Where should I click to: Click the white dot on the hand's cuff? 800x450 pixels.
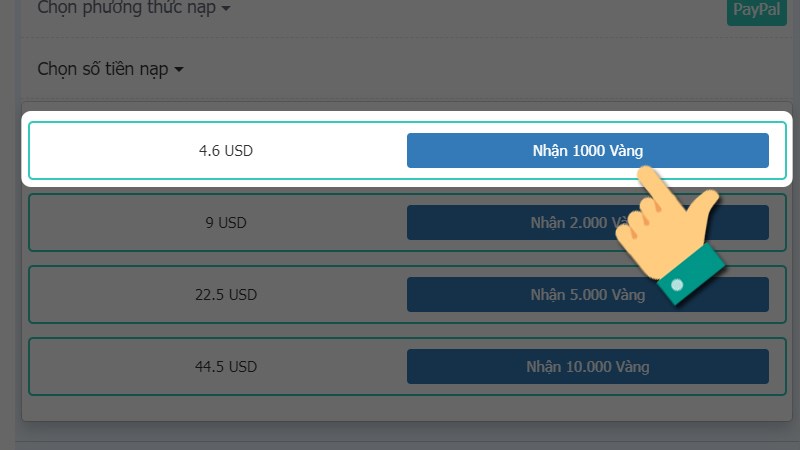677,285
